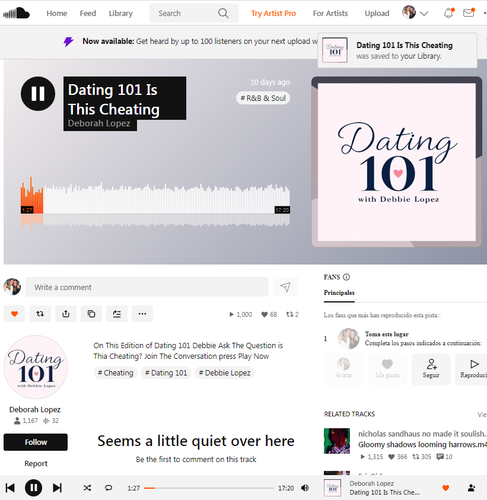Image resolution: width=487 pixels, height=500 pixels.
Task: Open the Dating 101 profile avatar
Action: tap(36, 367)
